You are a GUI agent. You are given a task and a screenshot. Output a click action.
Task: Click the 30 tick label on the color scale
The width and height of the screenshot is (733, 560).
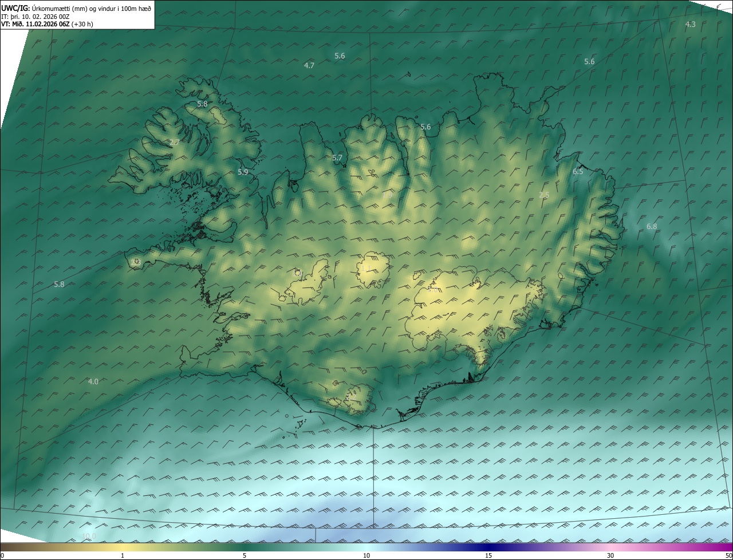(610, 555)
